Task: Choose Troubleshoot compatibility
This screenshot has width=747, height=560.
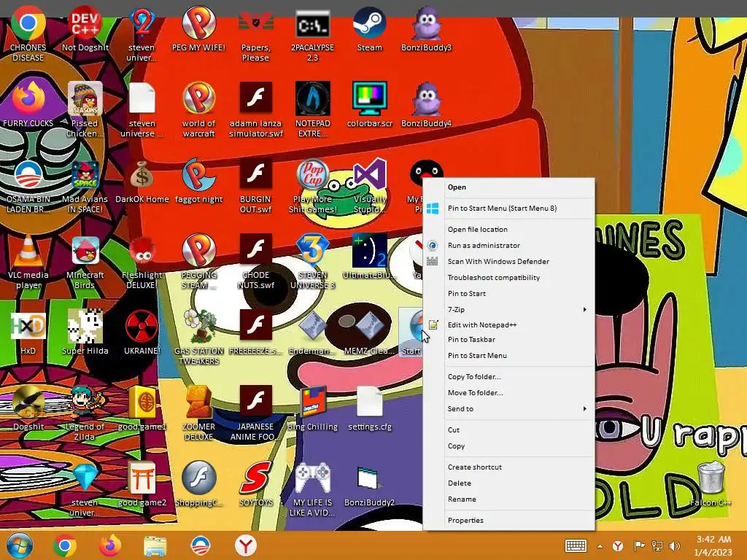Action: coord(508,277)
